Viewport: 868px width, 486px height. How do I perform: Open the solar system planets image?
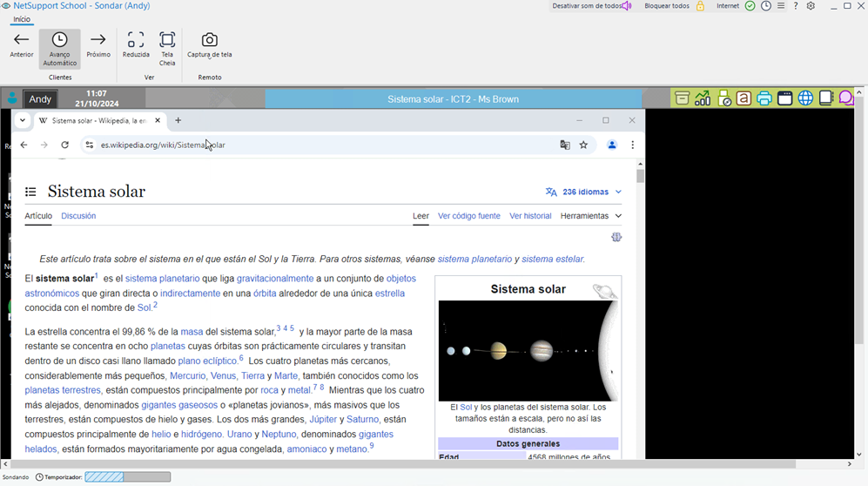pos(528,351)
